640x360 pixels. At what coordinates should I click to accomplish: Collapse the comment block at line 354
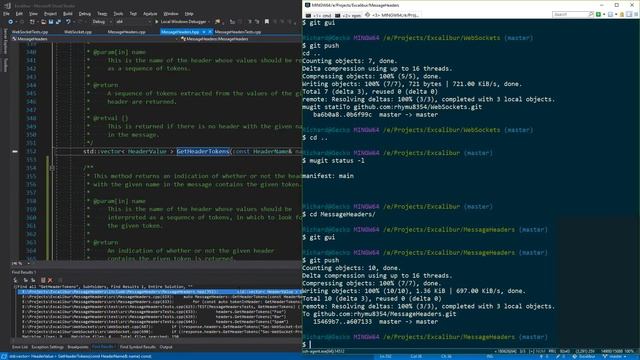[52, 168]
